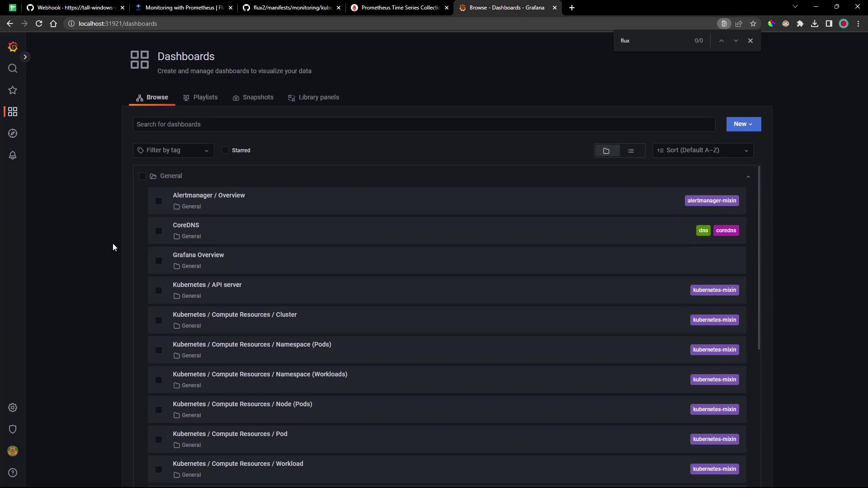Open Server Admin shield icon in sidebar

coord(13,429)
